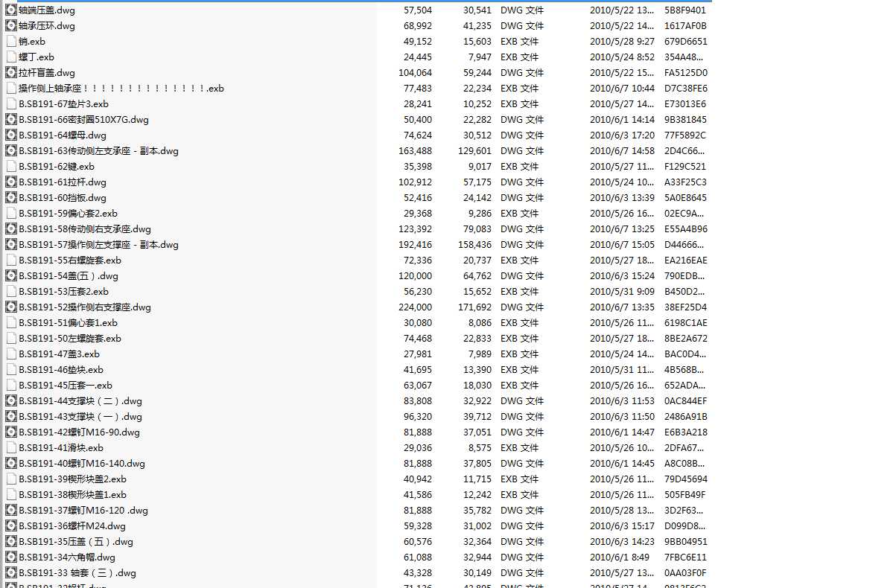Select file name B.SB191-63传动侧左支承座 - 副本.dwg
The width and height of the screenshot is (896, 588).
point(98,151)
